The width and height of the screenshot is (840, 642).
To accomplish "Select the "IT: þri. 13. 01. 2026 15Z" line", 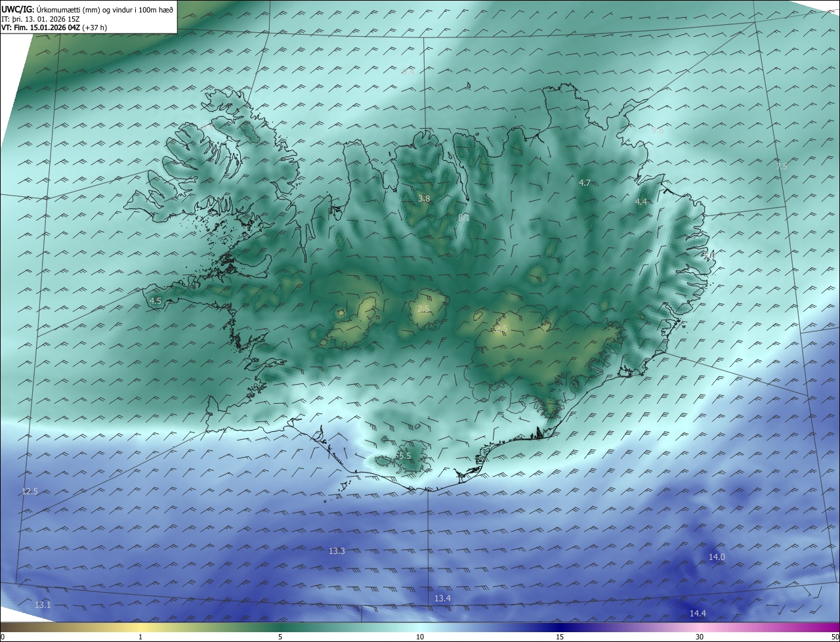I will pos(42,19).
